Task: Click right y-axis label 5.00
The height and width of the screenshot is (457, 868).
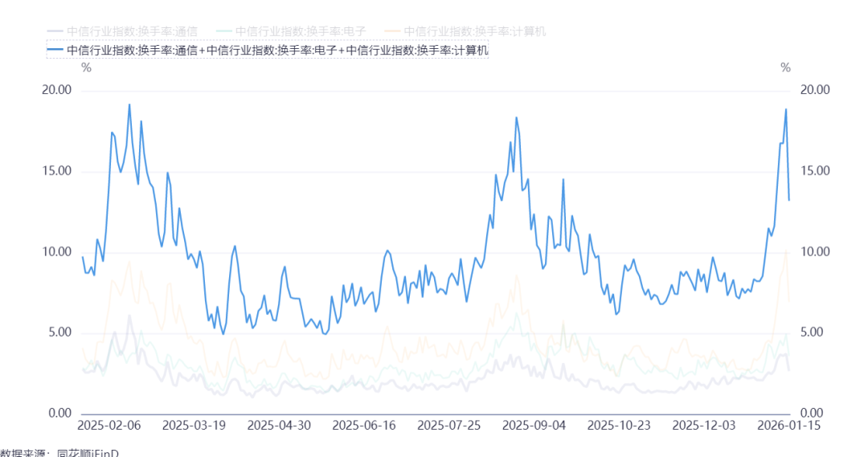Action: (812, 333)
